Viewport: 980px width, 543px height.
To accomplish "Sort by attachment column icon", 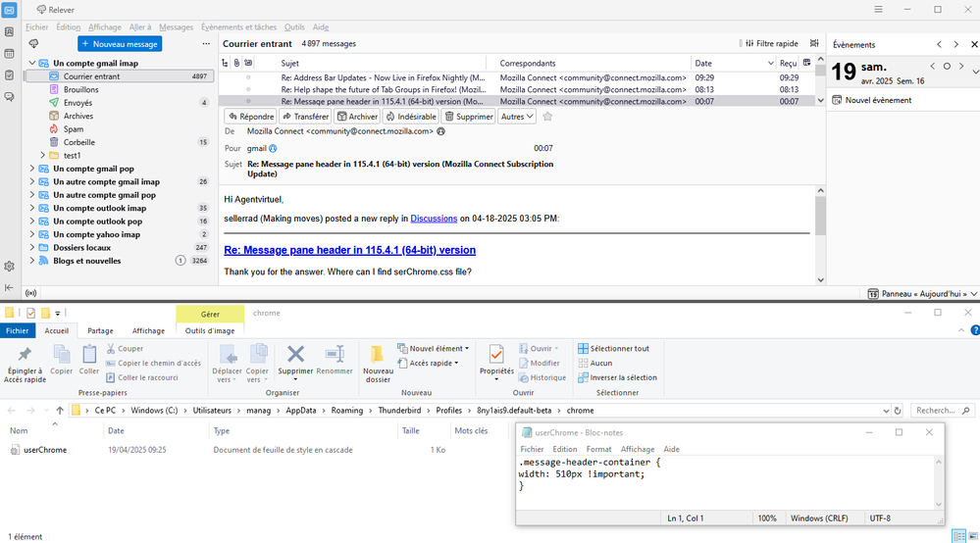I will coord(236,63).
